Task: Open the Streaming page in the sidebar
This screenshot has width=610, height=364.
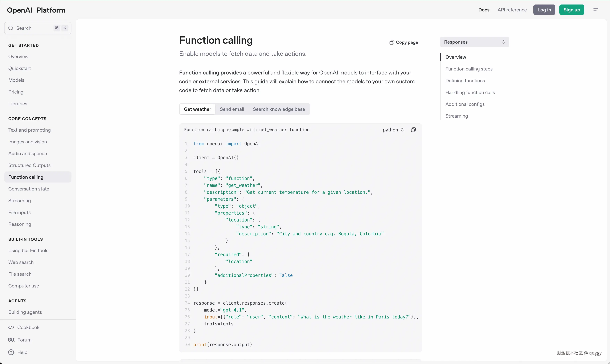Action: pyautogui.click(x=19, y=200)
